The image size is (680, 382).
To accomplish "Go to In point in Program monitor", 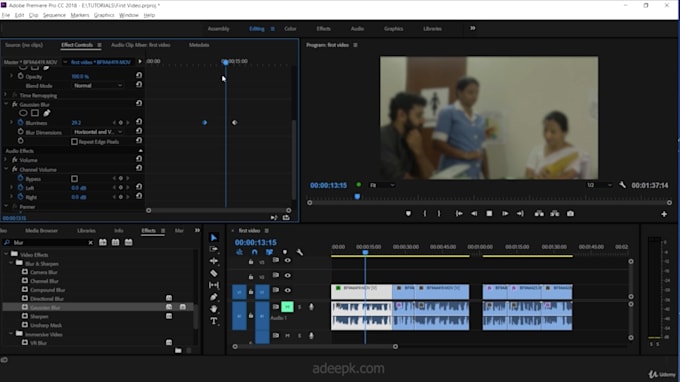I will (459, 214).
